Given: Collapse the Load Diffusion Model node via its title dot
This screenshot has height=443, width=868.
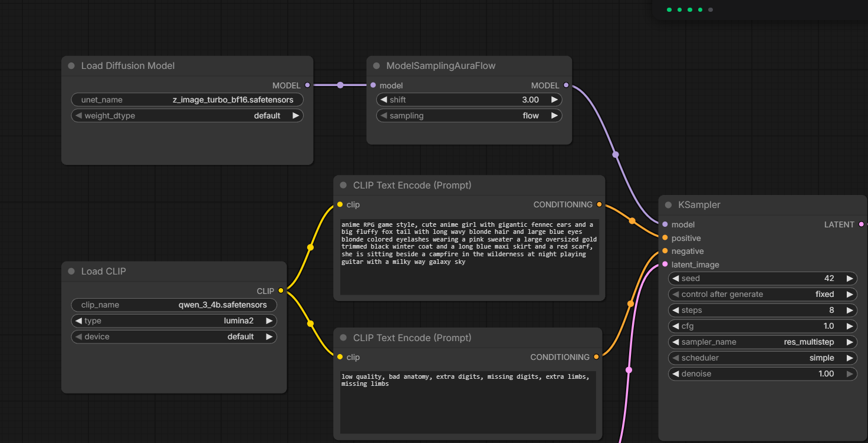Looking at the screenshot, I should click(x=71, y=66).
